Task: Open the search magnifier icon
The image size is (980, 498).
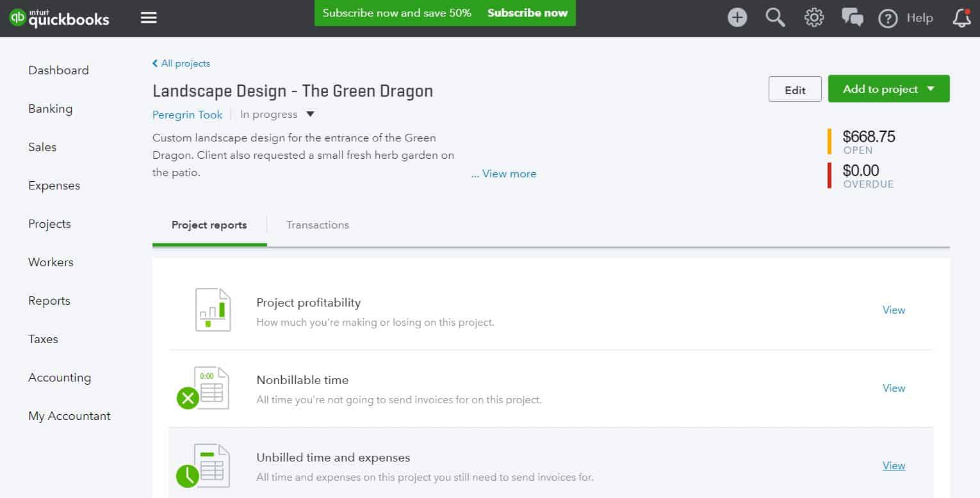Action: (x=775, y=17)
